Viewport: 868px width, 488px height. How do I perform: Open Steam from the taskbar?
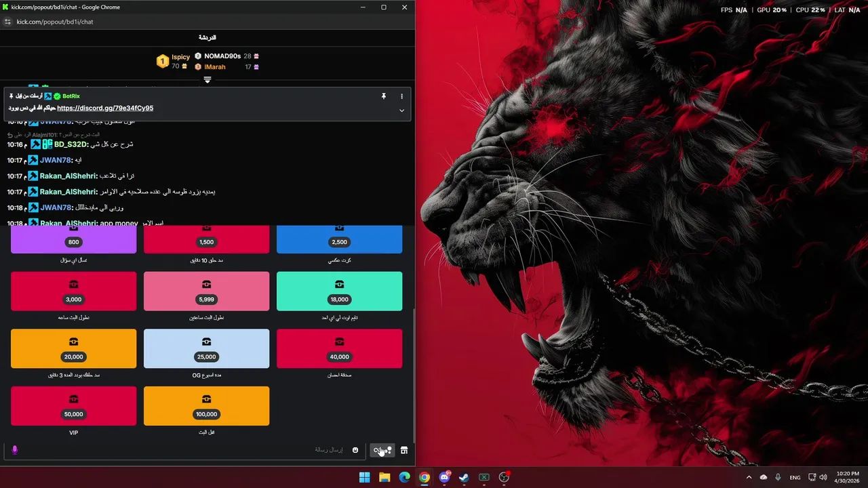(x=464, y=477)
